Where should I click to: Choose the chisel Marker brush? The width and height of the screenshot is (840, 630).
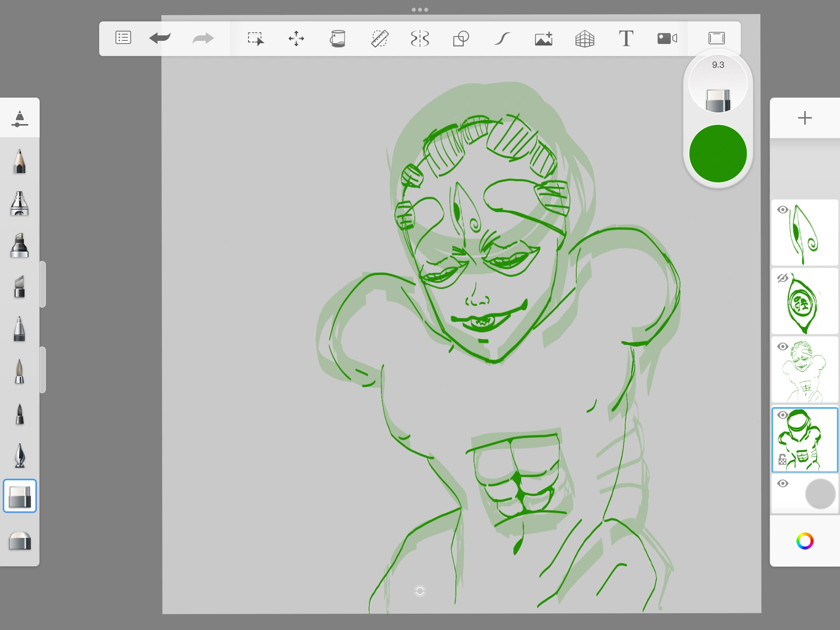[19, 246]
